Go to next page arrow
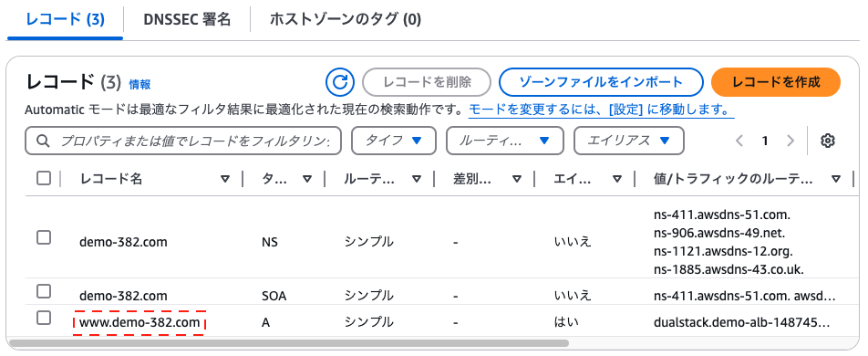 [790, 141]
